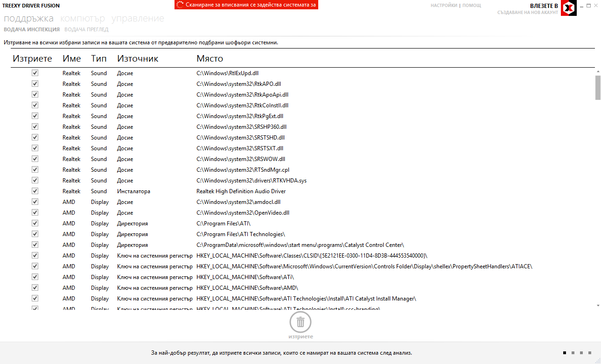Select the HKEY_LOCAL_MACHINE\Software\ATi\ registry path
This screenshot has height=364, width=601.
pos(245,277)
